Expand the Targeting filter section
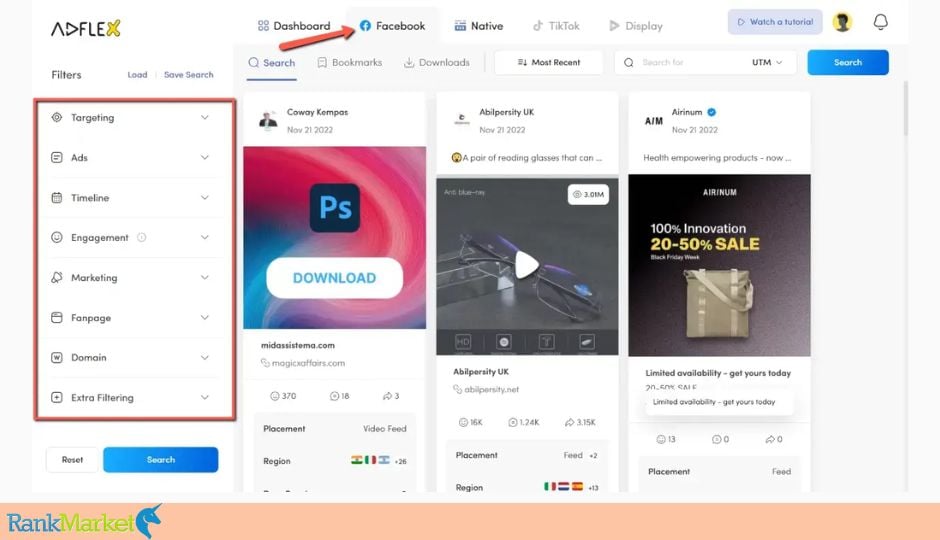 [204, 117]
